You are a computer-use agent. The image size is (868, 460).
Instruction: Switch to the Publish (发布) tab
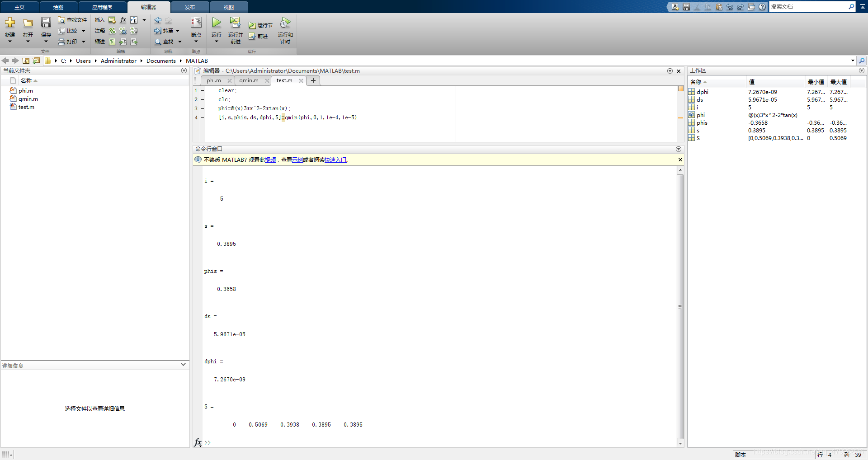(x=190, y=7)
